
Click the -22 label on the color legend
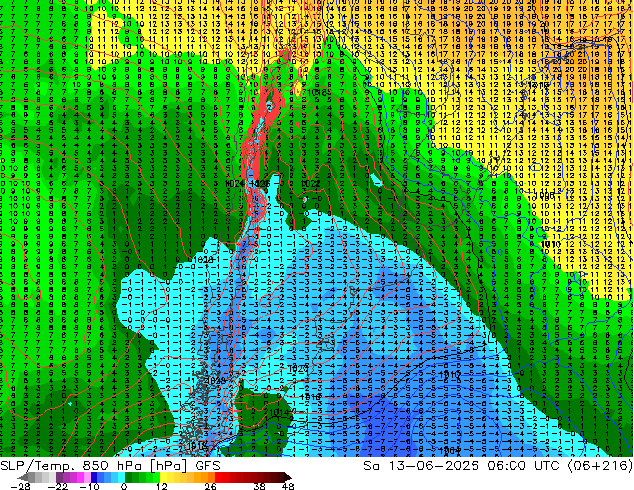[x=58, y=486]
